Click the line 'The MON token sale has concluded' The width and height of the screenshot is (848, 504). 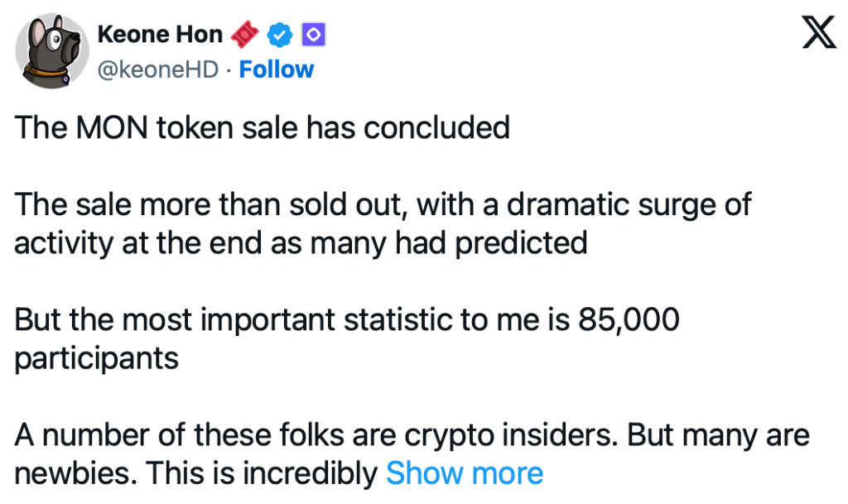262,128
